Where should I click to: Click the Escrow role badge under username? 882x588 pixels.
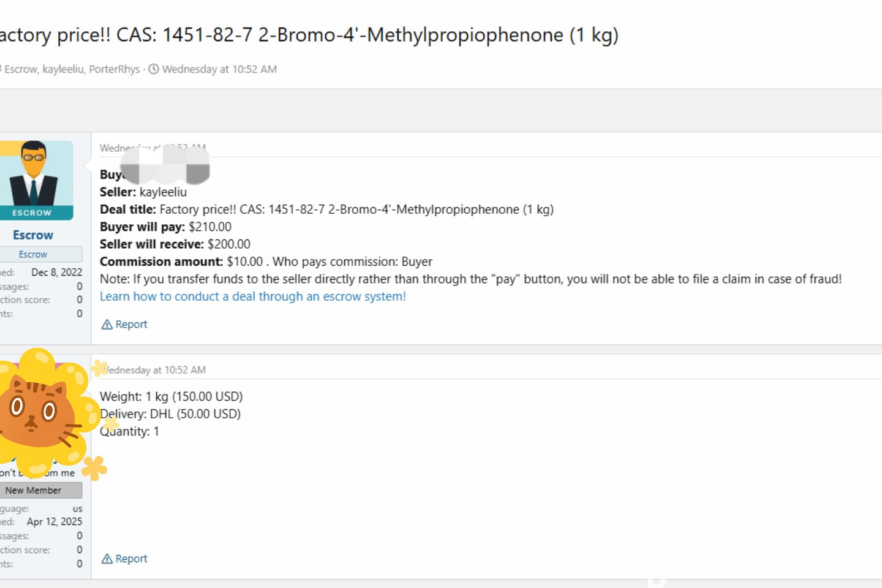33,254
